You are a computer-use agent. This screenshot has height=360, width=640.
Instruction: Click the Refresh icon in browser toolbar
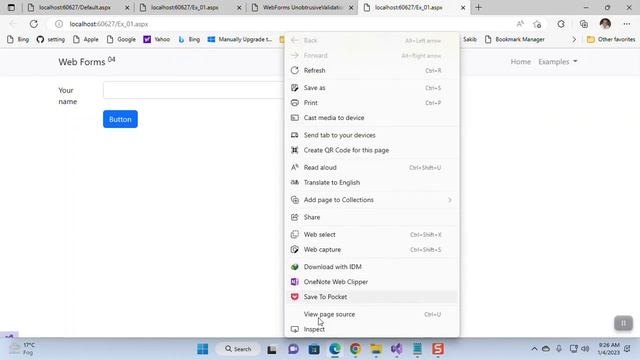tap(33, 24)
